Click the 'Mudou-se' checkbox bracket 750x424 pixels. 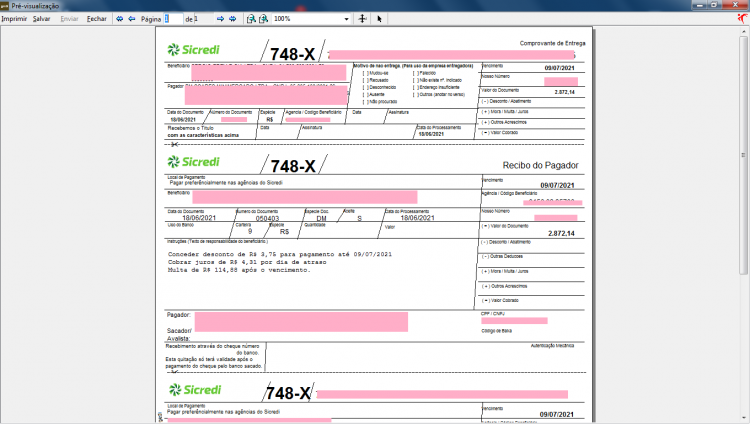pyautogui.click(x=365, y=73)
